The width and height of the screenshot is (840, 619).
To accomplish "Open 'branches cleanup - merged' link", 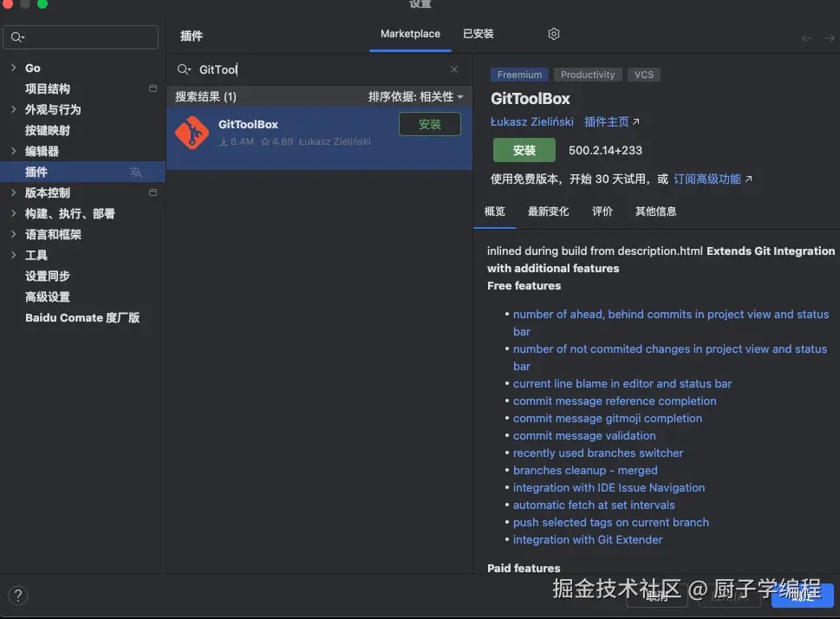I will (x=585, y=470).
